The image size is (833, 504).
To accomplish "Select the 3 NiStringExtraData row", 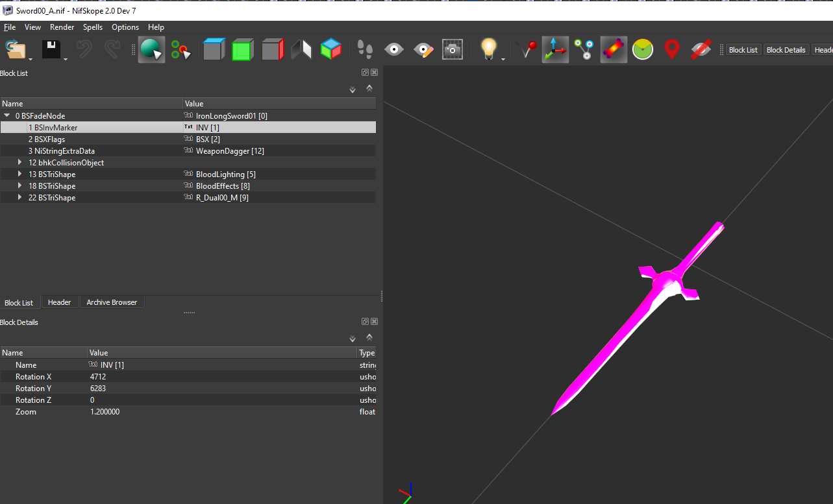I will (x=188, y=150).
